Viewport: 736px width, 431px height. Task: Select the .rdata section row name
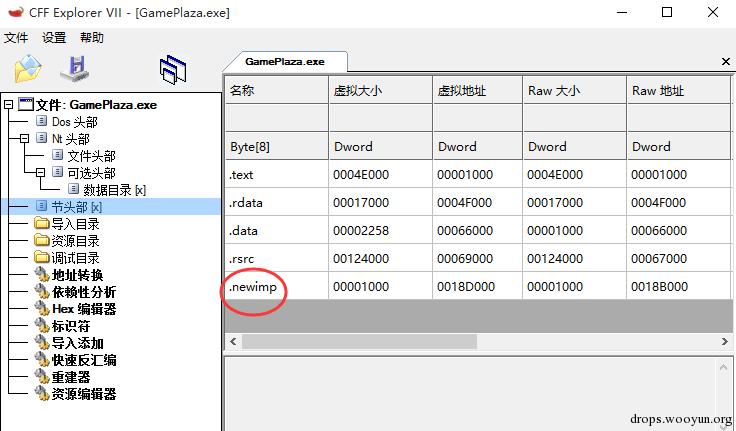[x=245, y=203]
